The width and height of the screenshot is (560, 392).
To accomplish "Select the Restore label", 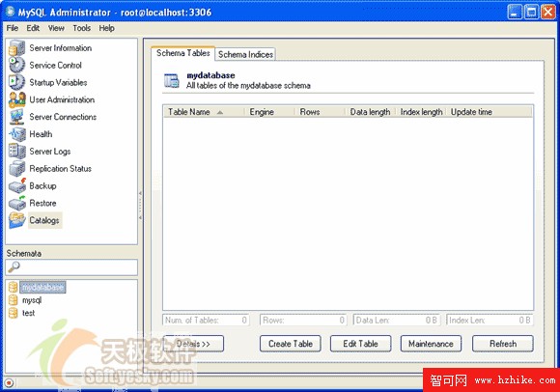I will tap(42, 203).
